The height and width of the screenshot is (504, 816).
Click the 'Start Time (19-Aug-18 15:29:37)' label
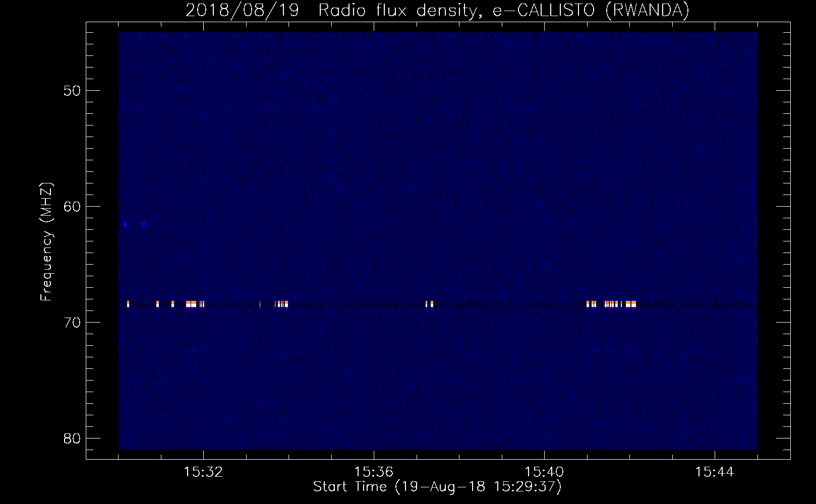pyautogui.click(x=437, y=487)
